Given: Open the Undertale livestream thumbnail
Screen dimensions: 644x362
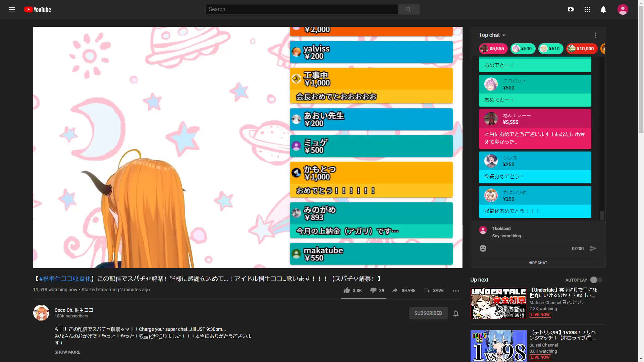Looking at the screenshot, I should click(x=498, y=303).
